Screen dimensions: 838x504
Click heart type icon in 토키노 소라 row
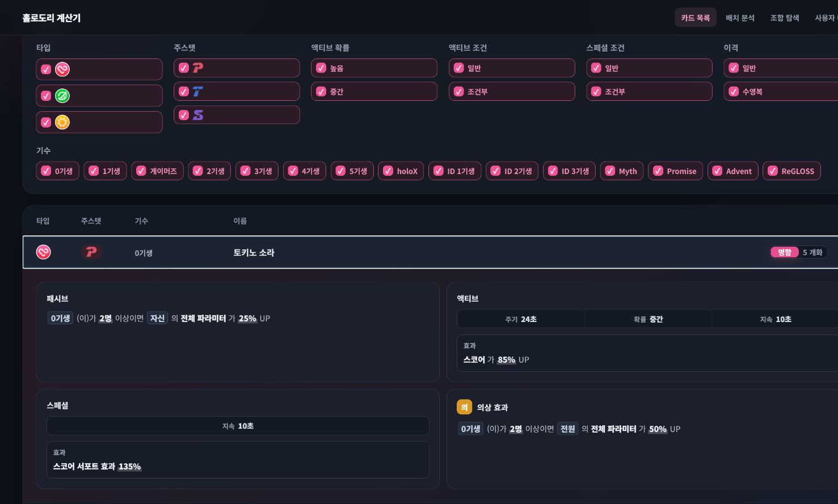[44, 252]
